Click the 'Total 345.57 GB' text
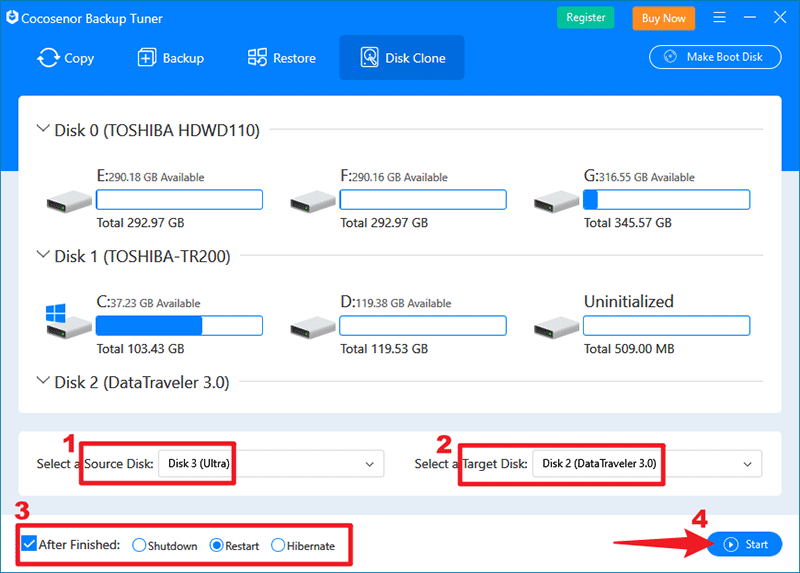The height and width of the screenshot is (573, 800). tap(628, 223)
